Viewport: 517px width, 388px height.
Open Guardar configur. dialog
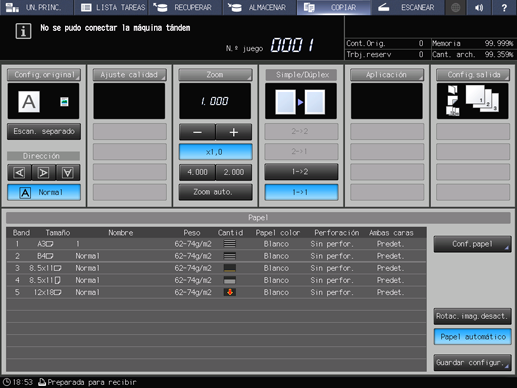pyautogui.click(x=472, y=362)
